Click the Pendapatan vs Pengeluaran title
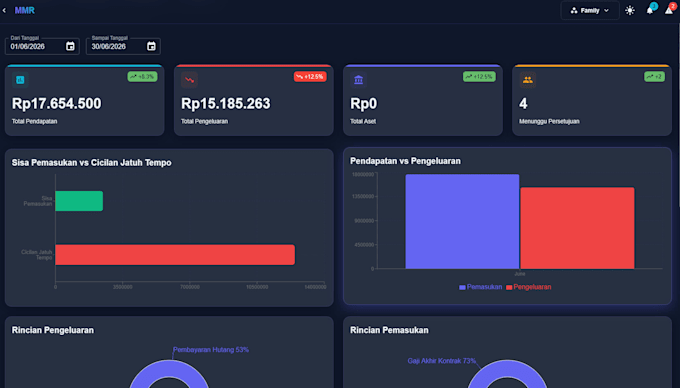Image resolution: width=680 pixels, height=388 pixels. pyautogui.click(x=405, y=161)
